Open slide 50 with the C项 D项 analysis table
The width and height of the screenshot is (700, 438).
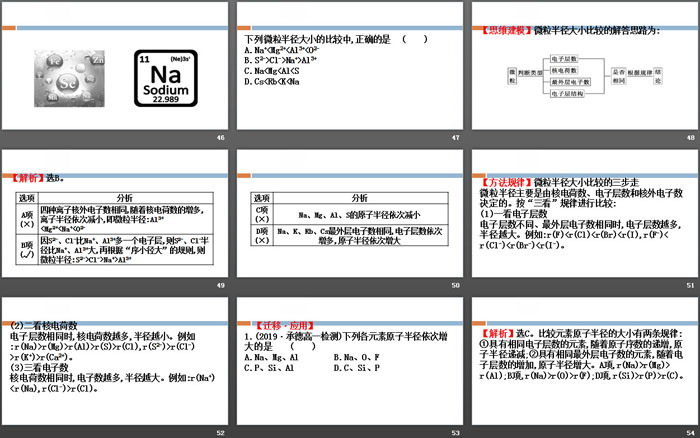(350, 213)
